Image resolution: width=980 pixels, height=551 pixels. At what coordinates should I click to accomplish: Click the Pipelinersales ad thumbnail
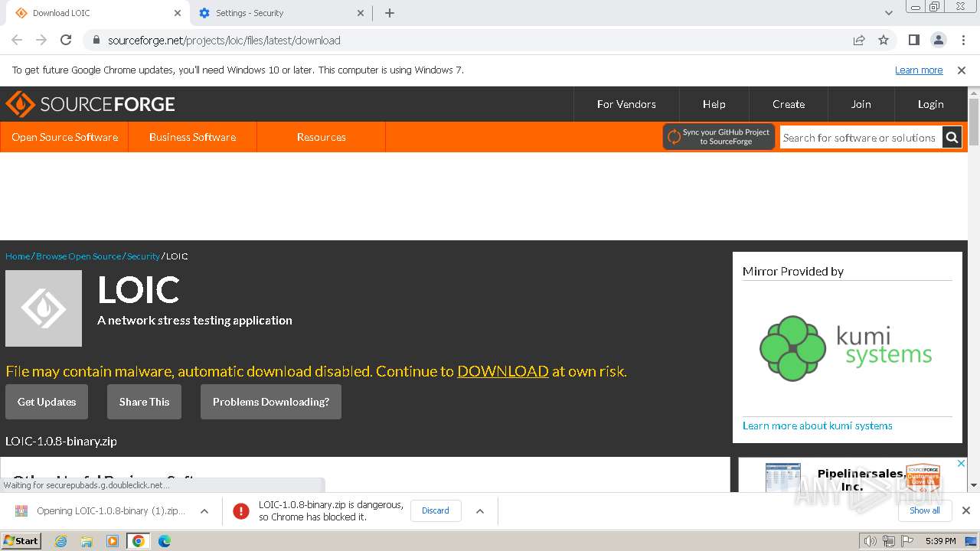[782, 477]
